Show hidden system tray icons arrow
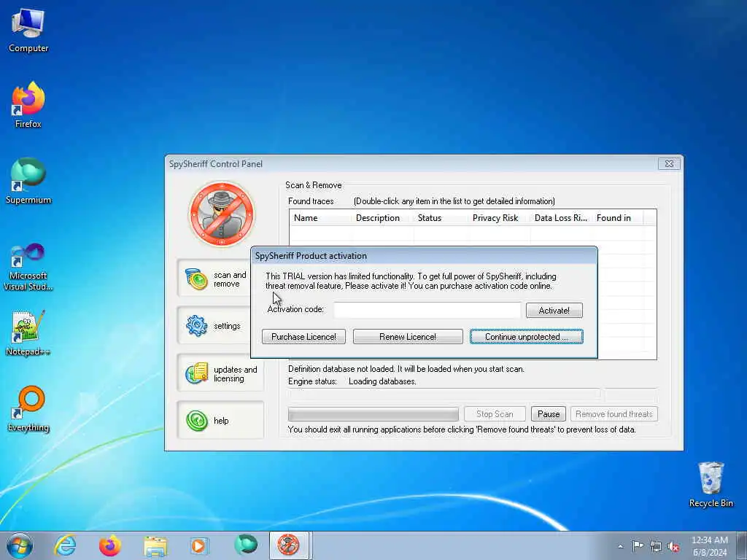 (x=620, y=547)
